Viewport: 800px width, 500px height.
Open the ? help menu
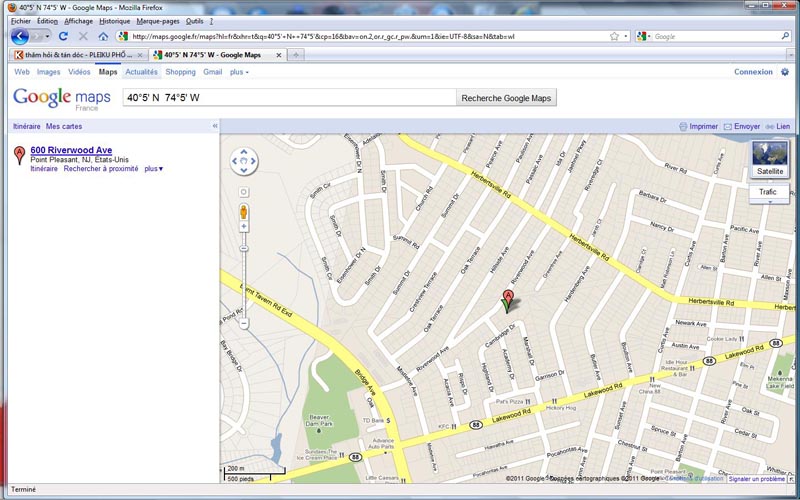pyautogui.click(x=211, y=21)
